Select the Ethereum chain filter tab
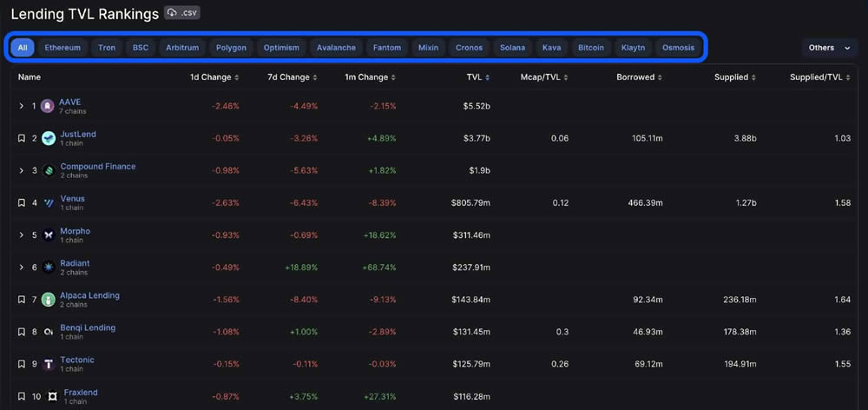Screen dimensions: 868x410 (62, 48)
